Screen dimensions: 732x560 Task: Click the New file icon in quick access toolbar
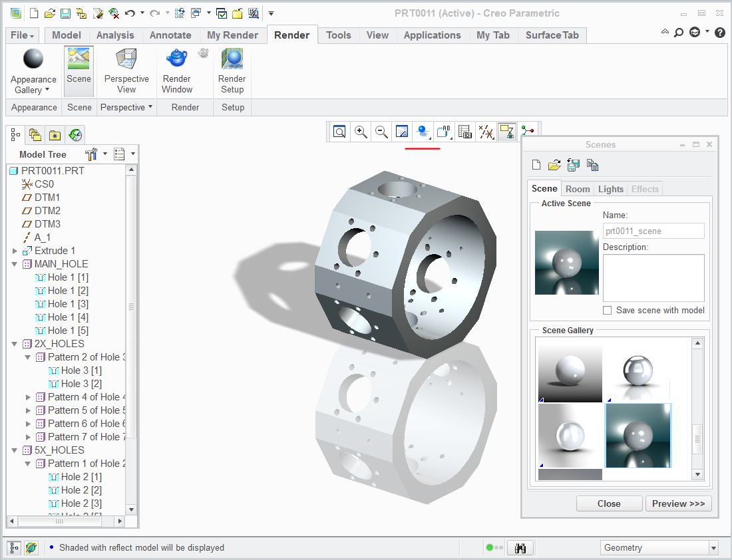34,13
